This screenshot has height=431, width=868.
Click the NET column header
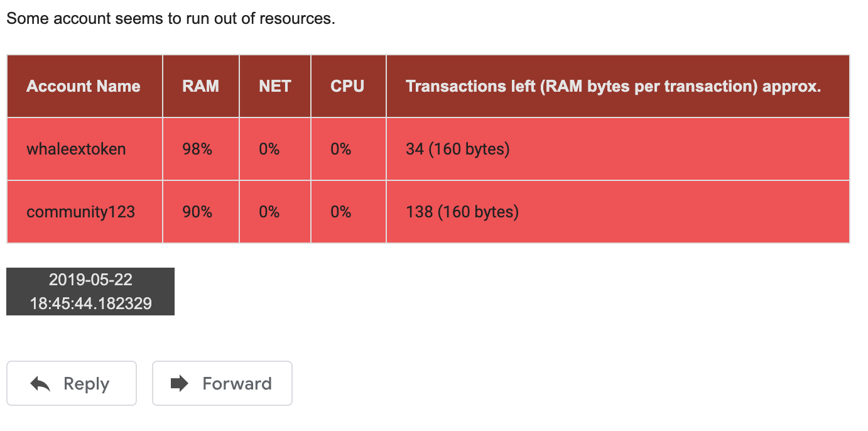pyautogui.click(x=275, y=86)
